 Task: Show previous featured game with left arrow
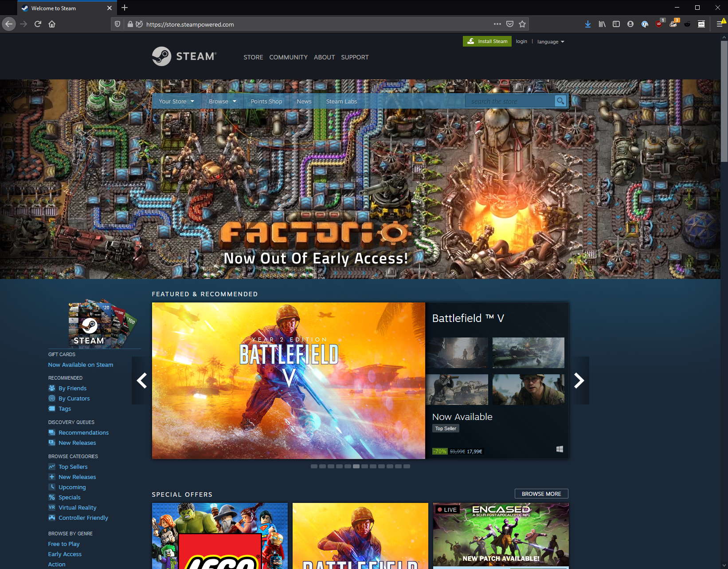[x=141, y=381]
